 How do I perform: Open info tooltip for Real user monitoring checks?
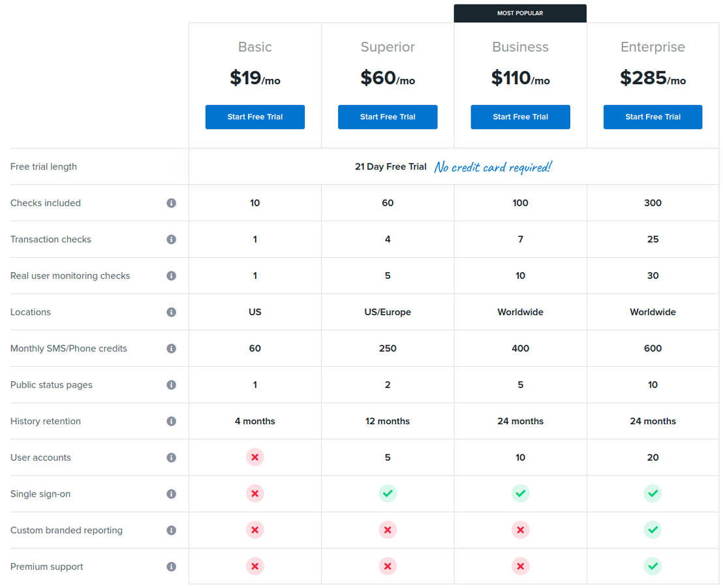pyautogui.click(x=171, y=276)
